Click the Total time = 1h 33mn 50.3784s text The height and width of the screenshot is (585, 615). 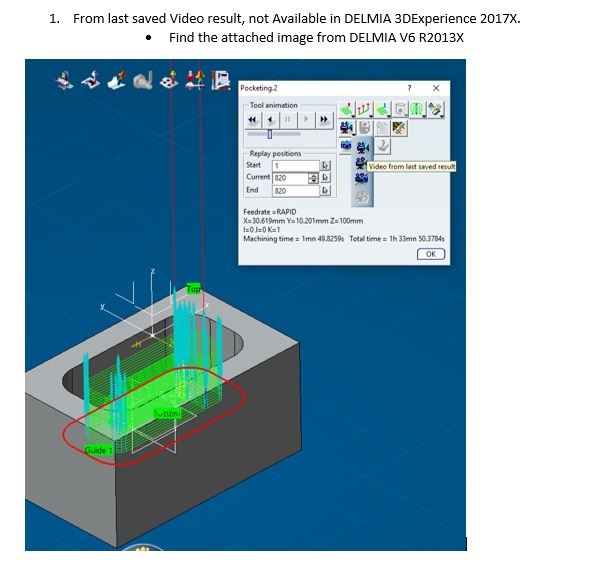point(397,239)
